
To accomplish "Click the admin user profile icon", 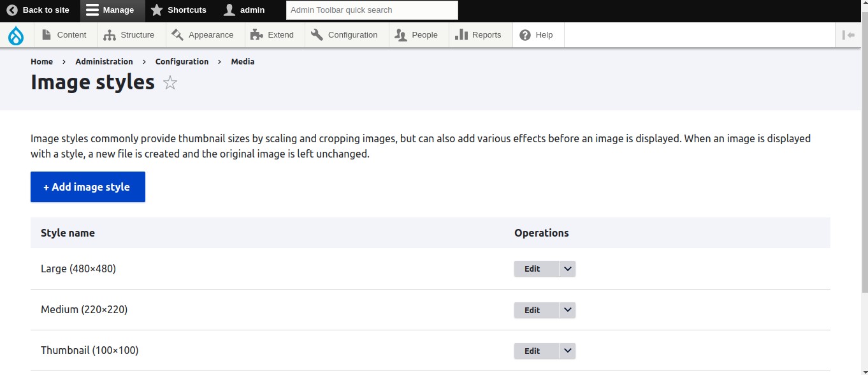I will 228,10.
